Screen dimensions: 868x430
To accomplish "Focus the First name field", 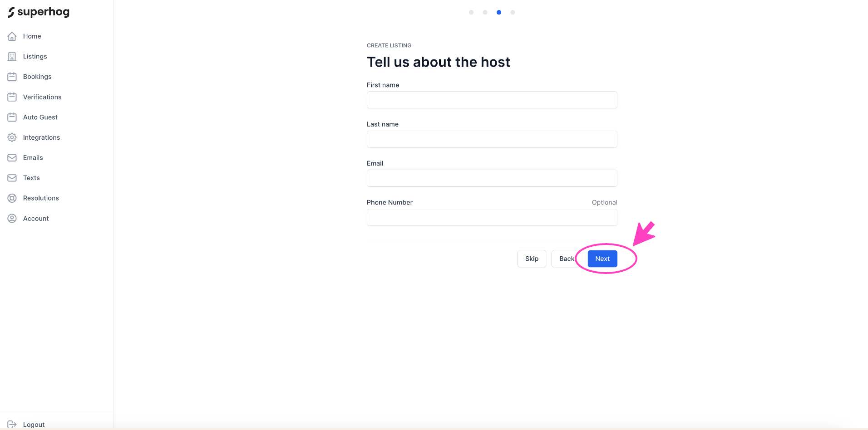I will tap(492, 100).
